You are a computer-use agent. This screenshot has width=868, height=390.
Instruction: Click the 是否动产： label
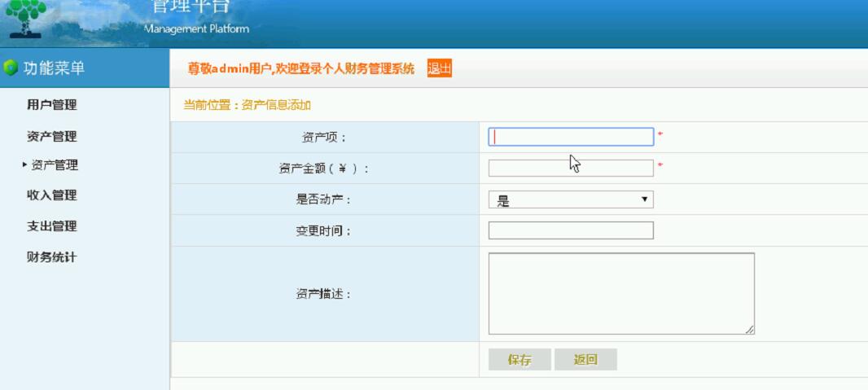coord(324,199)
